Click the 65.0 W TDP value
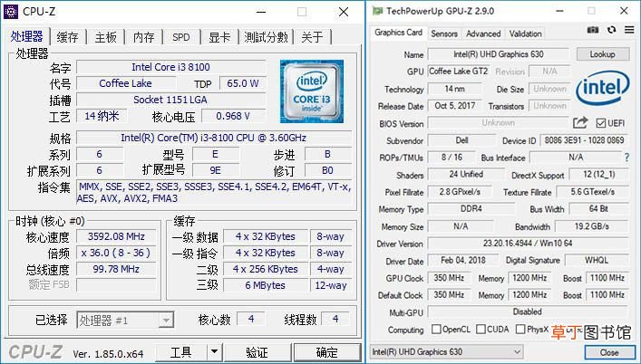This screenshot has height=364, width=641. coord(243,83)
